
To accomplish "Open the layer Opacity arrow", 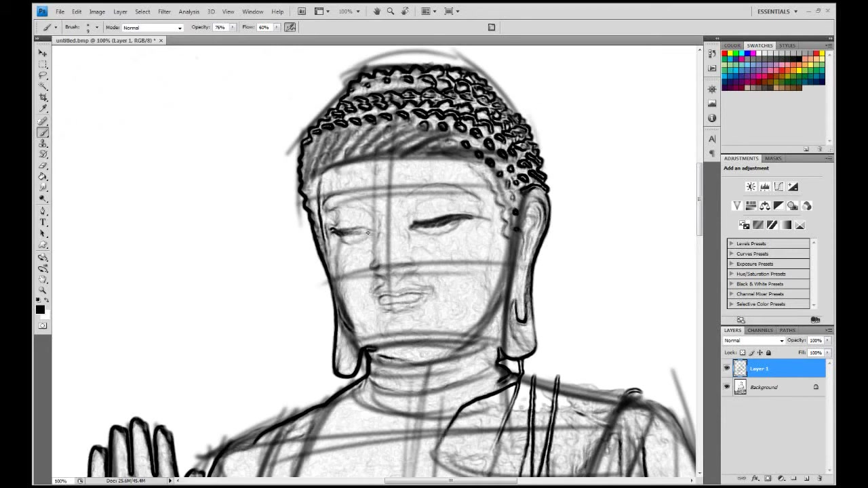I will tap(827, 340).
